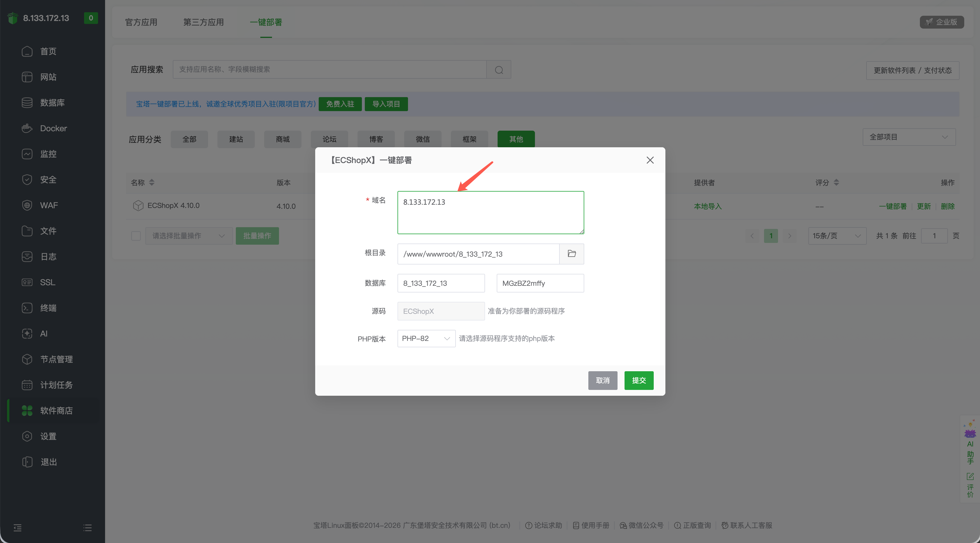Filter apps by 其他 category
The image size is (980, 543).
click(516, 139)
